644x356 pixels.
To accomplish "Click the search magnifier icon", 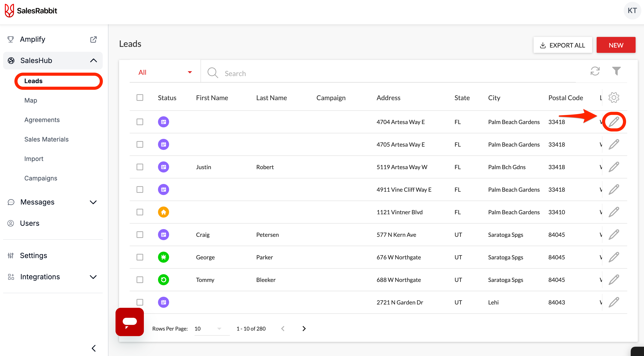I will tap(213, 73).
